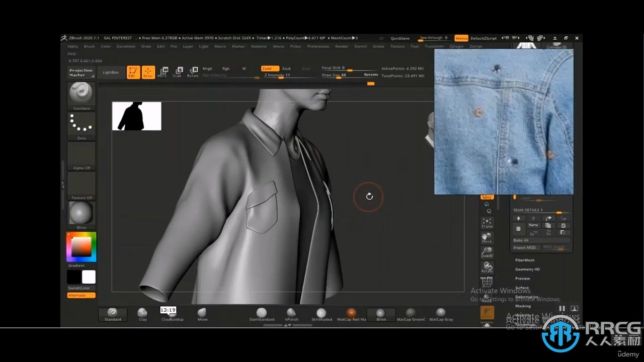Apply the MatCap Gray material

441,315
